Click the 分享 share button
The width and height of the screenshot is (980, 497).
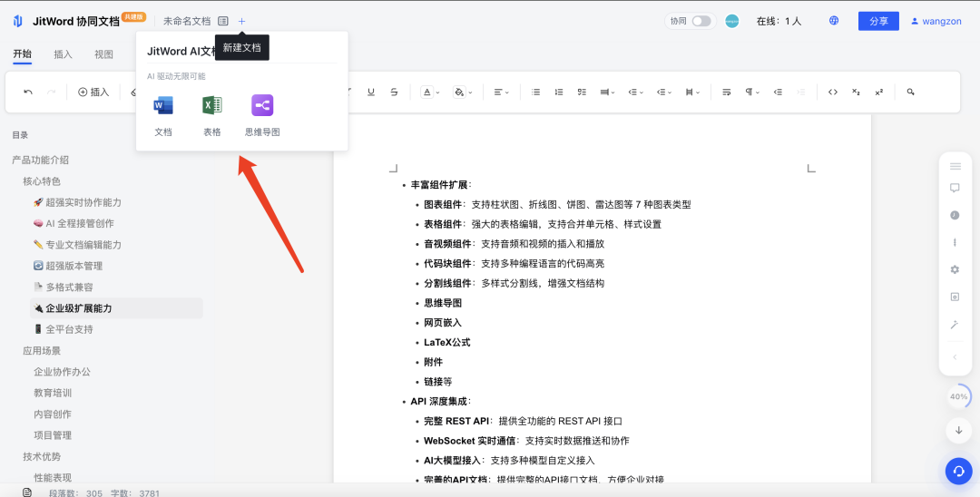tap(878, 21)
